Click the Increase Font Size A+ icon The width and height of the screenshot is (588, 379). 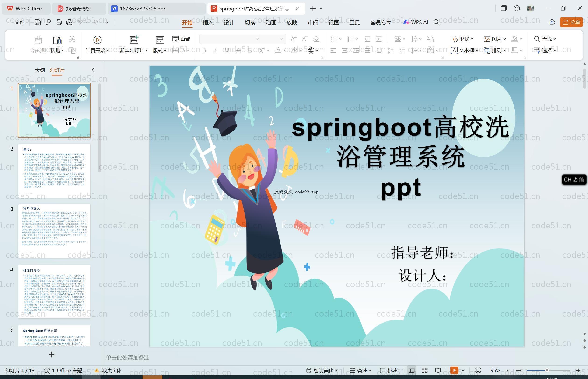[x=293, y=39]
